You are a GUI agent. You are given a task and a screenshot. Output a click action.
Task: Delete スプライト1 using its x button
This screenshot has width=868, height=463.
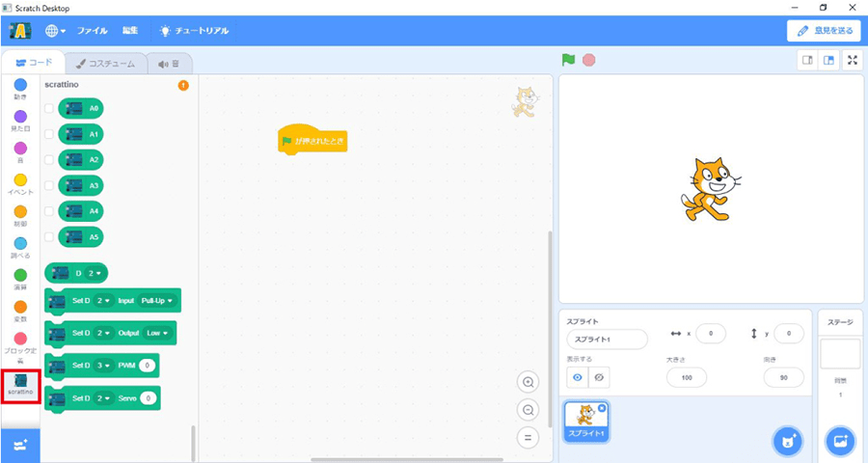point(602,408)
